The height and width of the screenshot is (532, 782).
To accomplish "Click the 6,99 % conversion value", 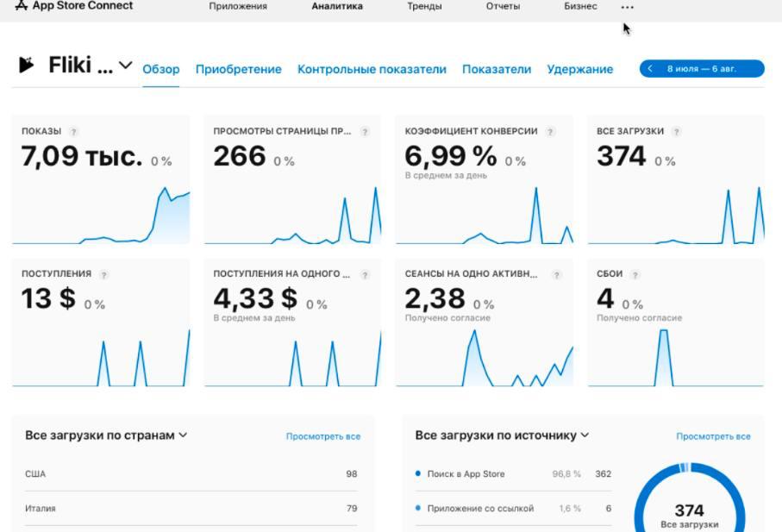I will click(451, 156).
